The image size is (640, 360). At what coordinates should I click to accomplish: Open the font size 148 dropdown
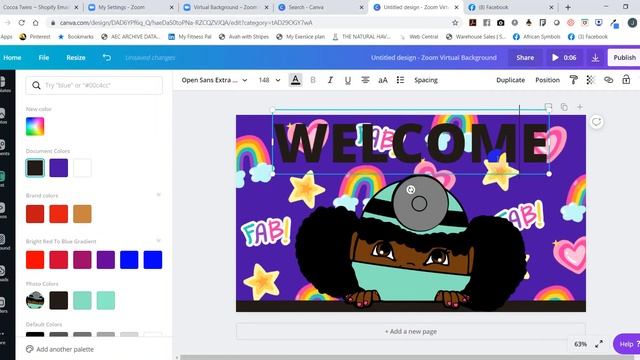[269, 80]
